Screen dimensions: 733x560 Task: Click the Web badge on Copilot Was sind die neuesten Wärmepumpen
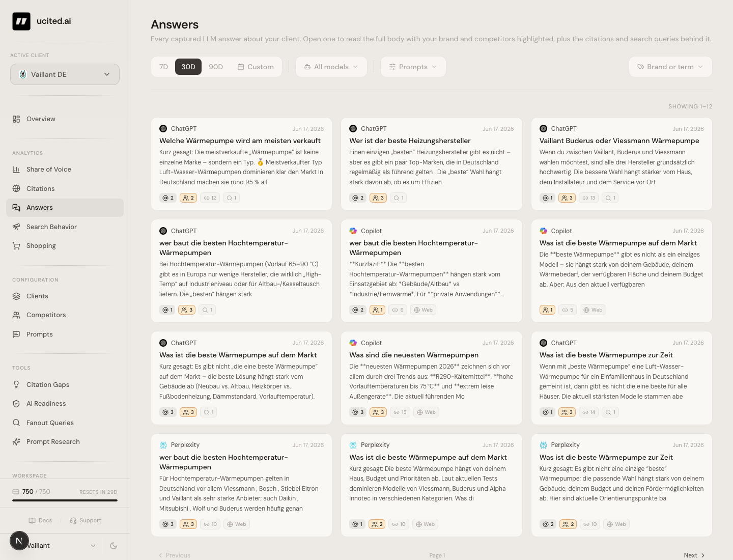coord(427,412)
